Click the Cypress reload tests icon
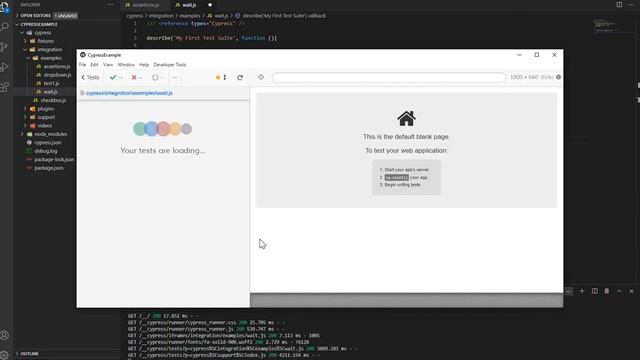Screen dimensions: 640x360 tap(240, 77)
